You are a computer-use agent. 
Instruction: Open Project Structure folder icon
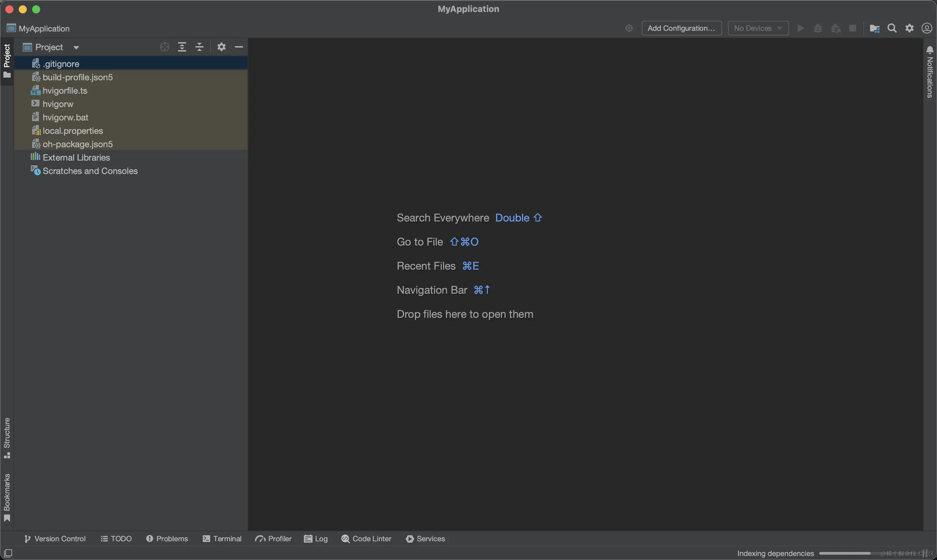874,28
